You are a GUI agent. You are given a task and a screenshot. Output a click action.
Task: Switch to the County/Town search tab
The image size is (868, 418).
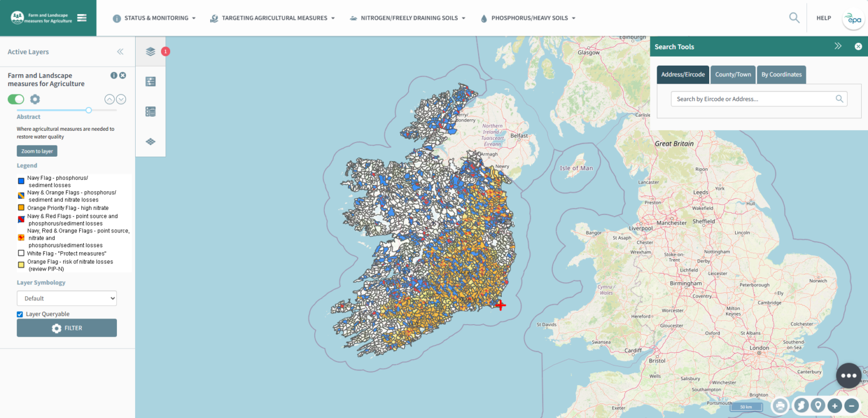733,74
